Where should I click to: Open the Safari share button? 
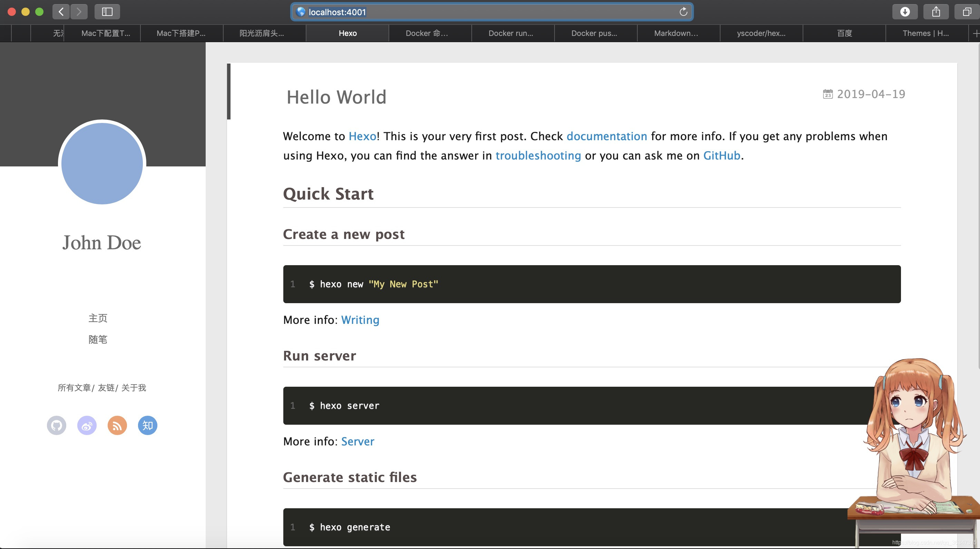(x=936, y=11)
